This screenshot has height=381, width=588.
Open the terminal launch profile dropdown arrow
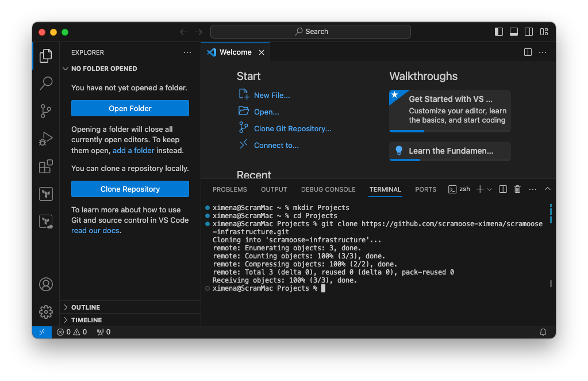coord(489,189)
